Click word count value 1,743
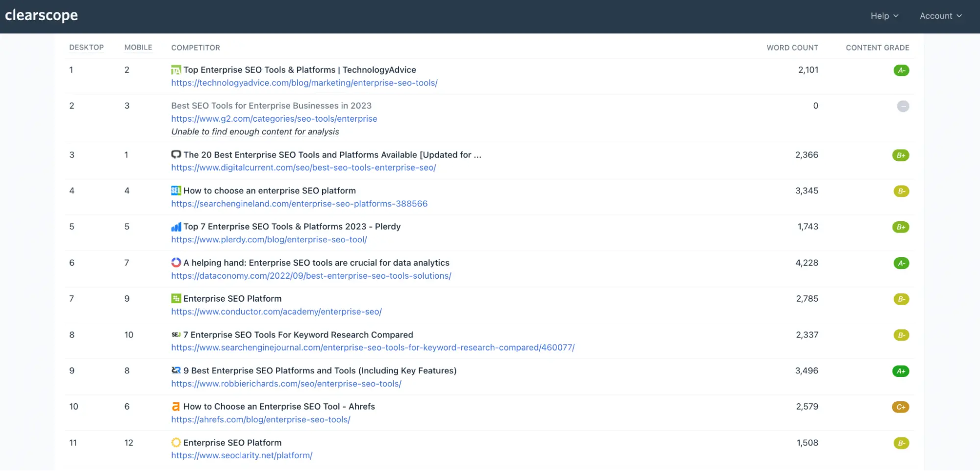Image resolution: width=980 pixels, height=471 pixels. (x=808, y=226)
